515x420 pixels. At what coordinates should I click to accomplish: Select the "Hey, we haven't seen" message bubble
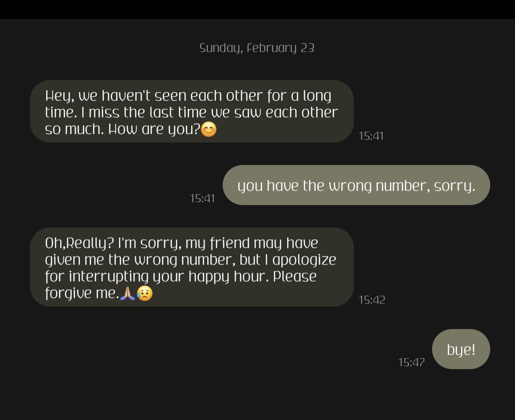[x=192, y=112]
